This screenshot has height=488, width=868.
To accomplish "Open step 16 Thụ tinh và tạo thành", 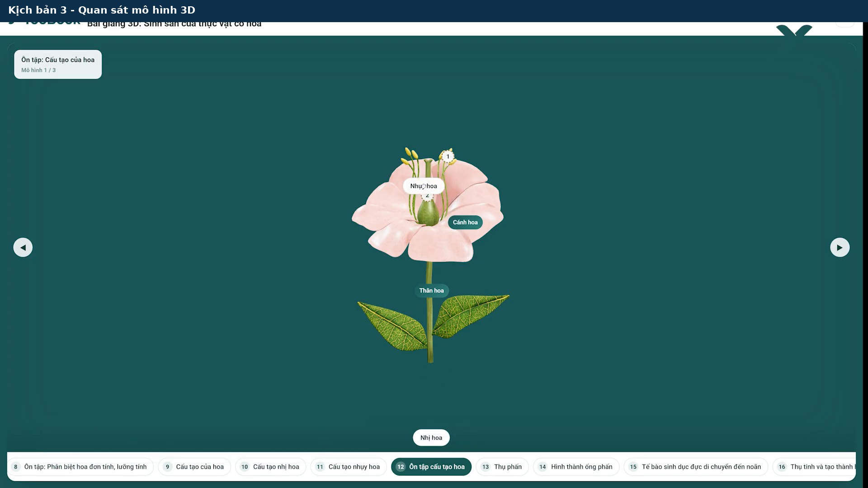I will point(815,466).
